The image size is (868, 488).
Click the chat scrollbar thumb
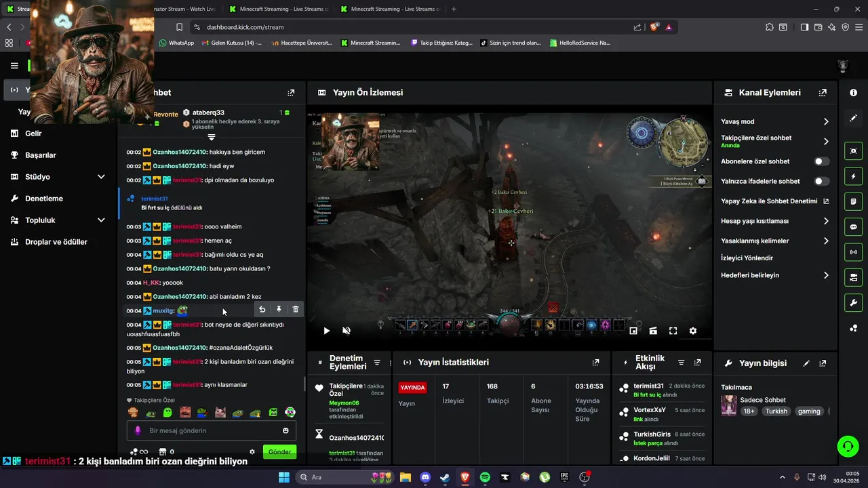pyautogui.click(x=304, y=384)
